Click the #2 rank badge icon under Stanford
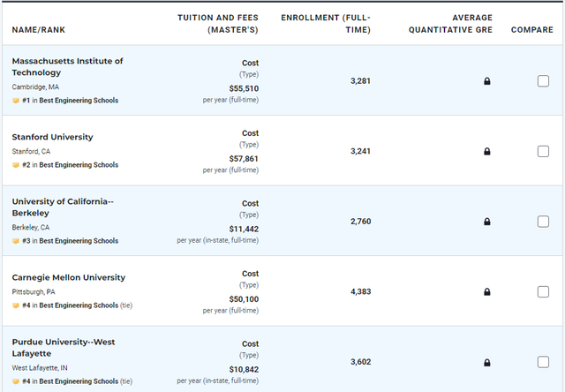565x392 pixels. tap(16, 165)
